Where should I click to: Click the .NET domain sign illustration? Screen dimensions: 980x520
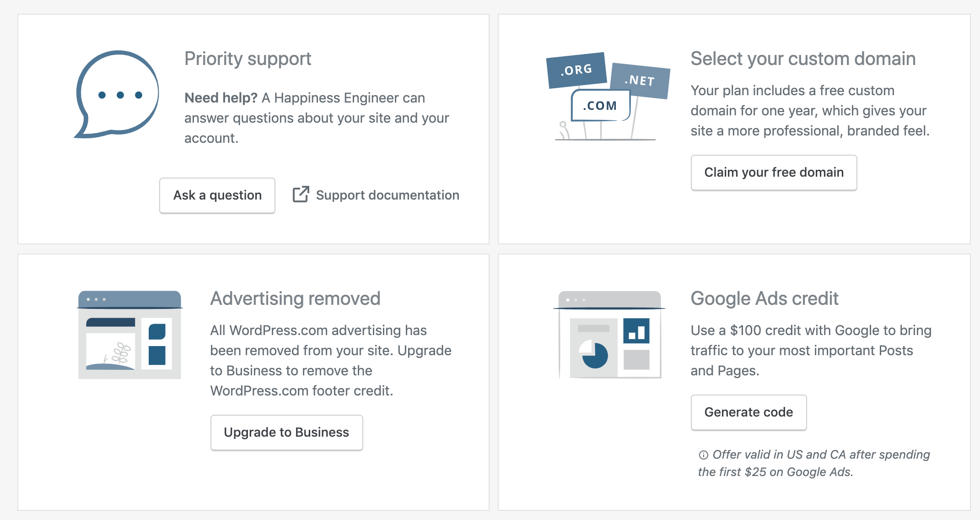coord(641,81)
